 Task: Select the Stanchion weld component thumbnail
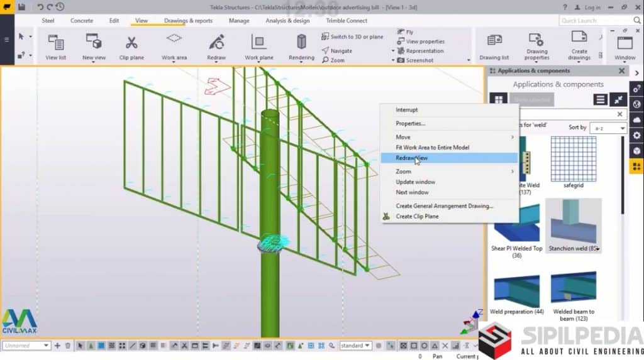(573, 221)
